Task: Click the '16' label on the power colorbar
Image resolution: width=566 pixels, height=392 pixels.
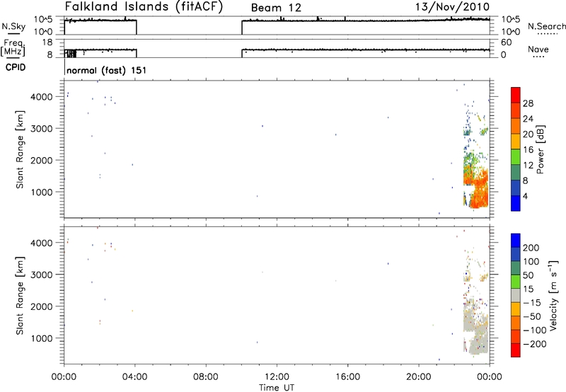Action: (x=528, y=150)
